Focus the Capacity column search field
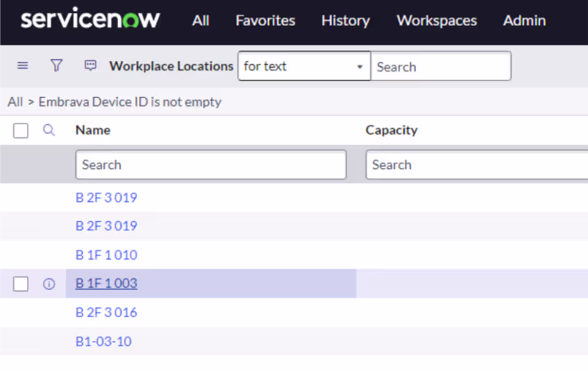The height and width of the screenshot is (371, 588). [477, 165]
